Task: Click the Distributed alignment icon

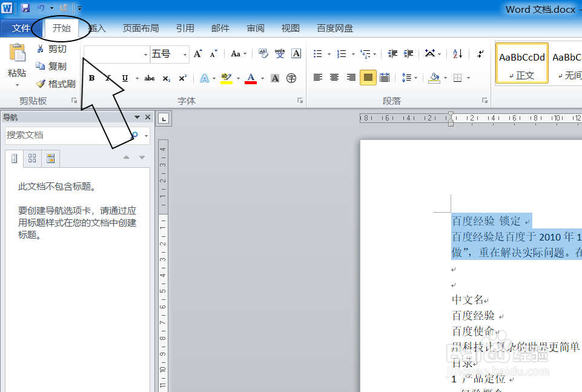Action: pos(385,77)
